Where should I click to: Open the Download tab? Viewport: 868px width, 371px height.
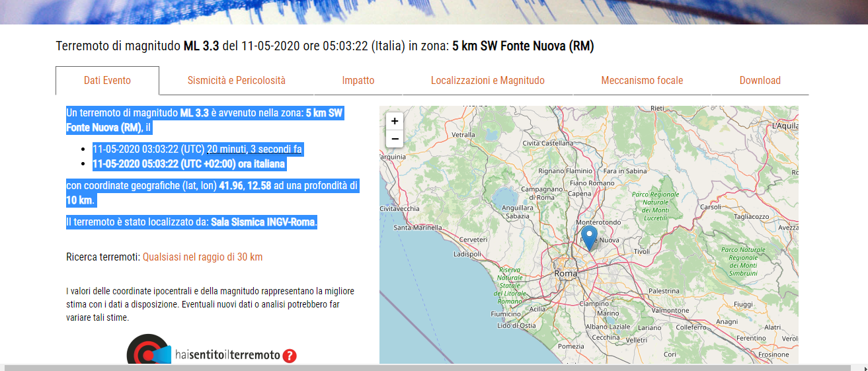pyautogui.click(x=760, y=81)
